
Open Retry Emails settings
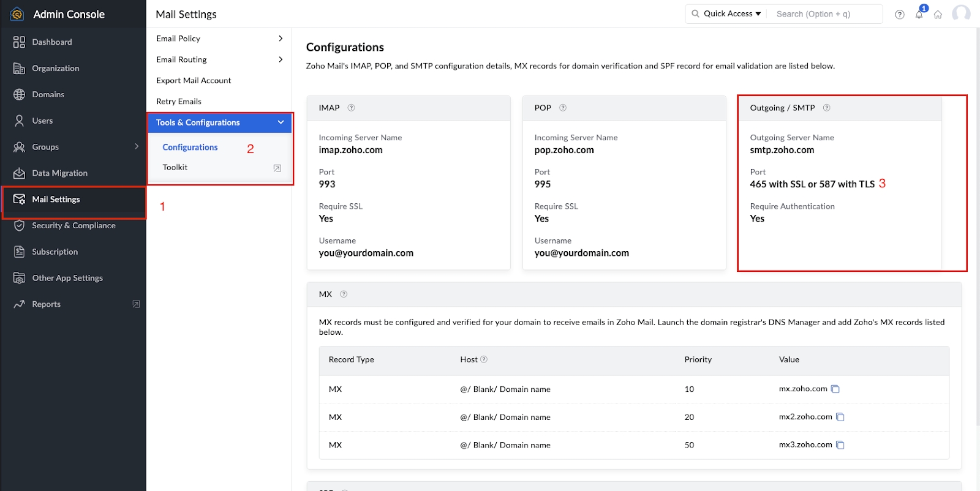(x=179, y=102)
